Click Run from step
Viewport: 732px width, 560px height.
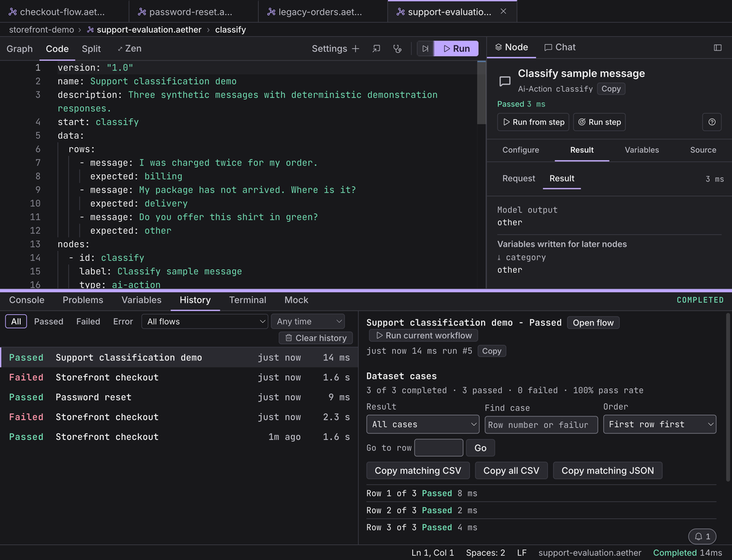point(533,122)
